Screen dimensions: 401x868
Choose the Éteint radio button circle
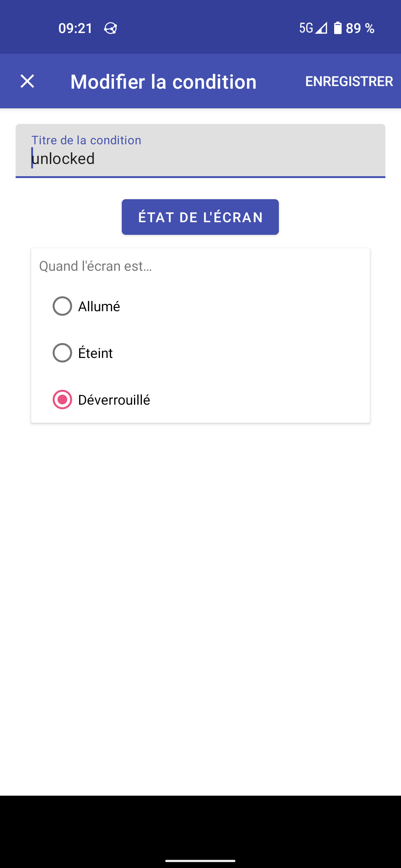[x=62, y=353]
